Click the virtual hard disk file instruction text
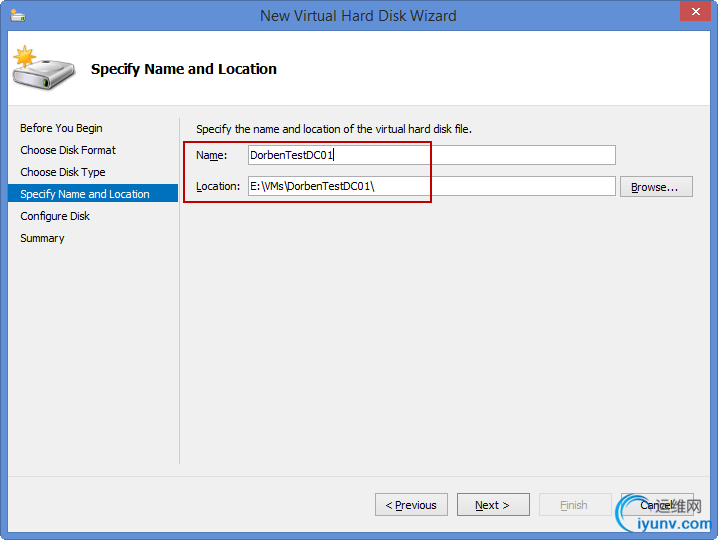 (334, 129)
